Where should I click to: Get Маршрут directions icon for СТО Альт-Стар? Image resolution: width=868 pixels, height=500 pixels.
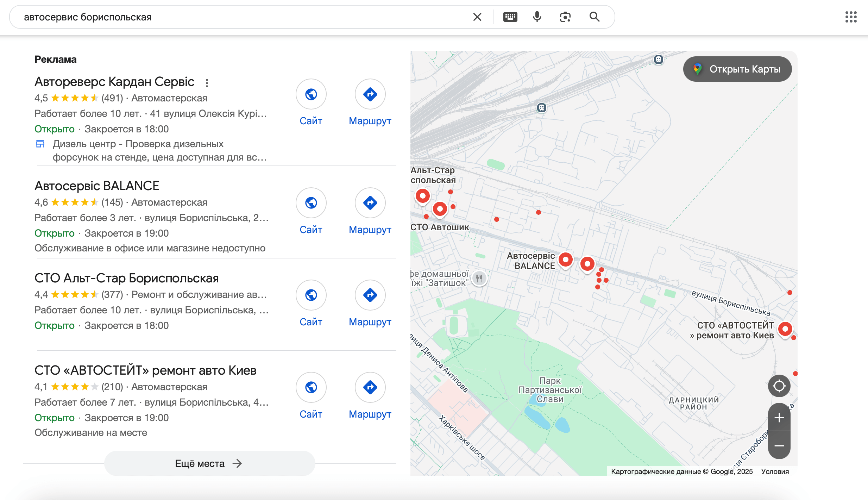[x=370, y=295]
